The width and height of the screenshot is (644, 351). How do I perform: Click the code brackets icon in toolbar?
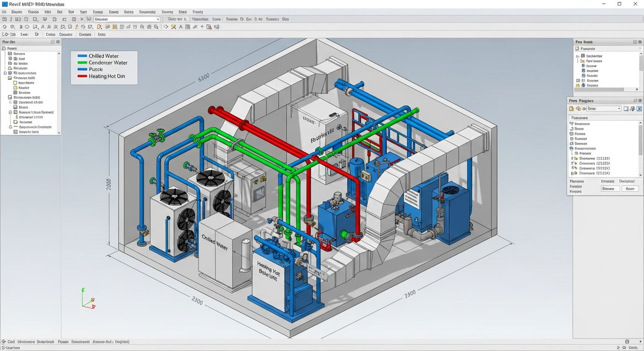point(166,27)
